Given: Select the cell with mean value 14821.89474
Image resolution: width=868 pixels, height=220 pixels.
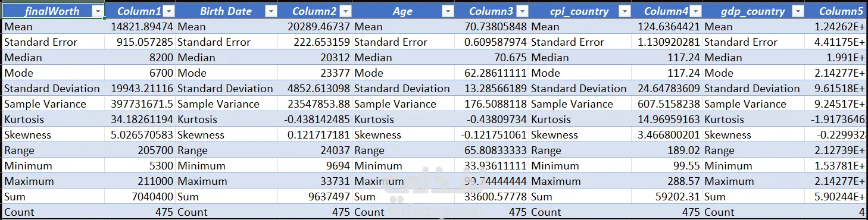Looking at the screenshot, I should (140, 27).
